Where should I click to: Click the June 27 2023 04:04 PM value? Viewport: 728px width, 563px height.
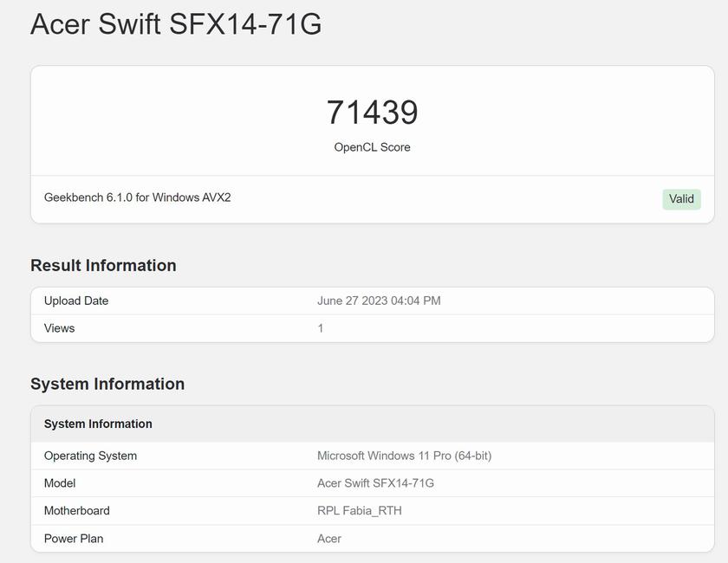tap(379, 301)
